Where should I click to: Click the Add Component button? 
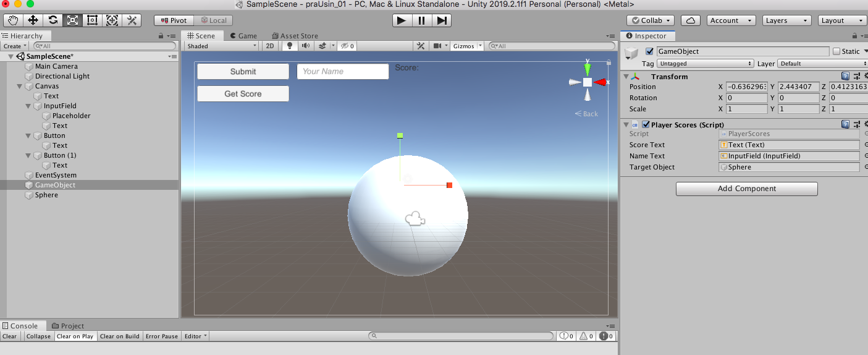pyautogui.click(x=746, y=189)
